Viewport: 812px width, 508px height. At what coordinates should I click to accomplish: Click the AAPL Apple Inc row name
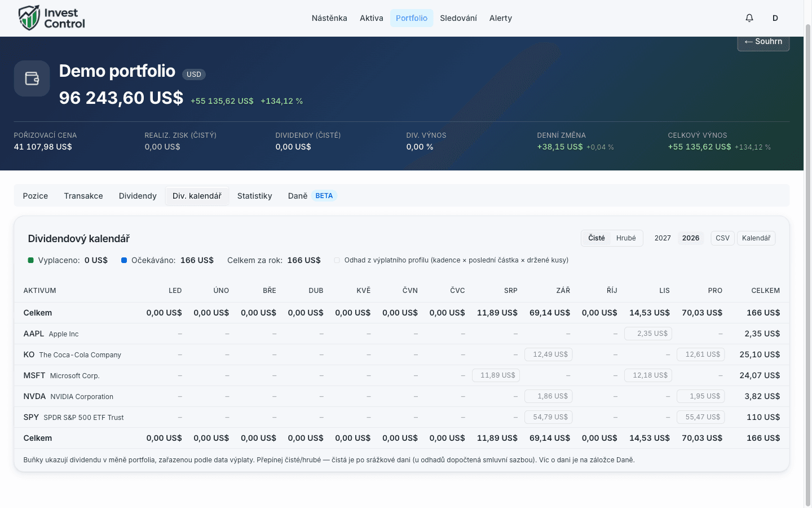[51, 334]
